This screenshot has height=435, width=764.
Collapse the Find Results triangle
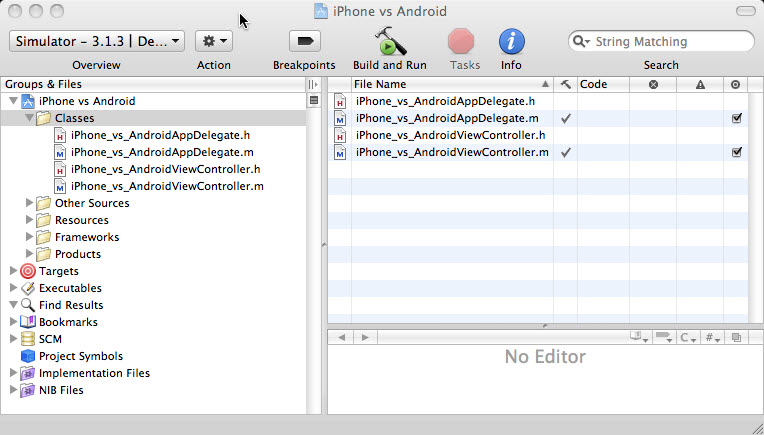pos(14,305)
